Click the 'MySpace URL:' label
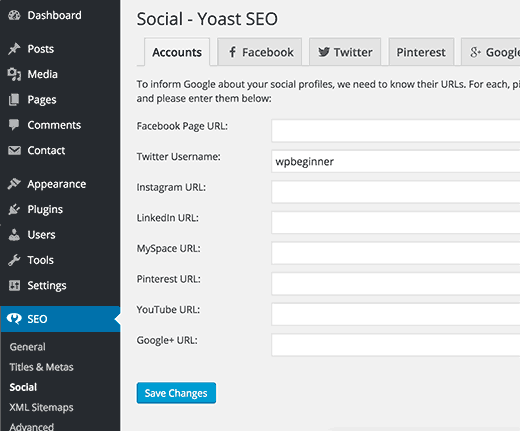Screen dimensions: 520x431 pyautogui.click(x=168, y=249)
